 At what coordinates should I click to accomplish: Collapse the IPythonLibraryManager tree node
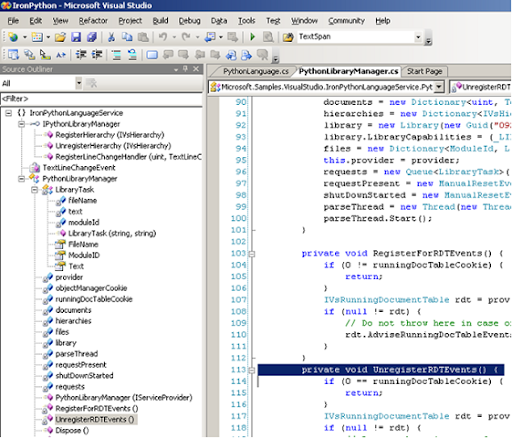pyautogui.click(x=22, y=124)
